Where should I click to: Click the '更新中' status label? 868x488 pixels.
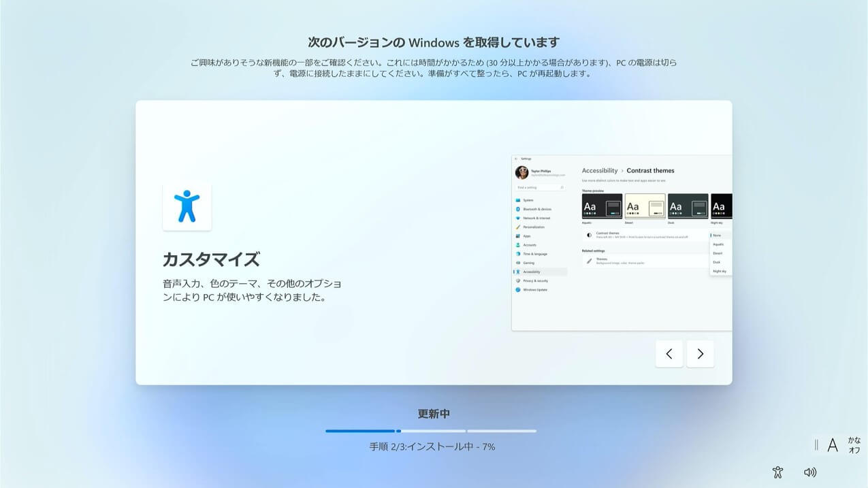coord(434,414)
